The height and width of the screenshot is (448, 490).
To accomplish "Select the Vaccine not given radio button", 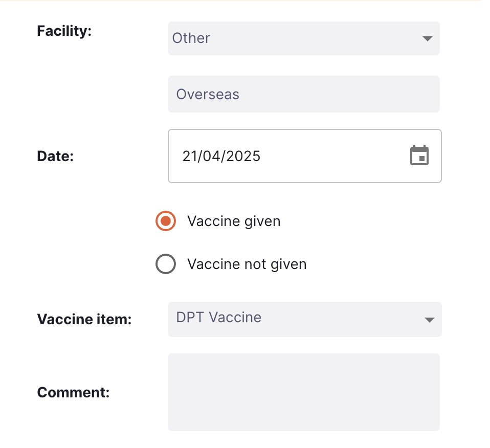I will tap(165, 264).
